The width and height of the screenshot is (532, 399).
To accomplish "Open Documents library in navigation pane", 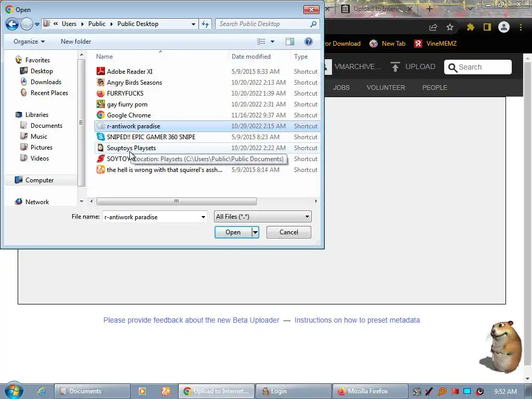I will point(46,126).
